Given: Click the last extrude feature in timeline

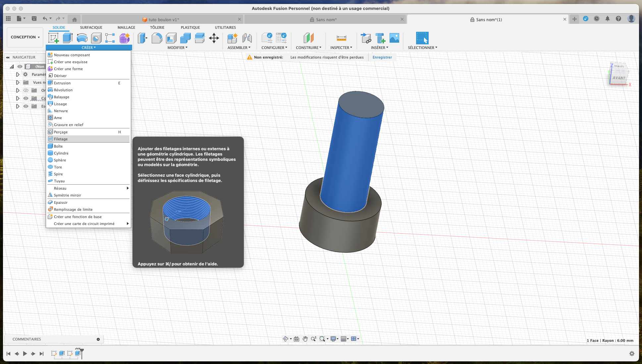Looking at the screenshot, I should click(x=78, y=353).
